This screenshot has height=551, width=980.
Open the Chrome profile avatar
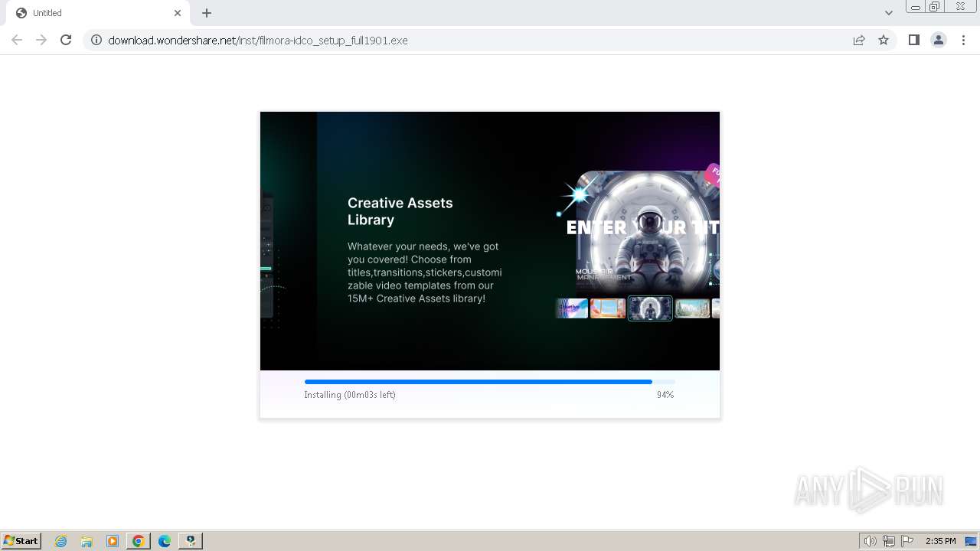938,40
